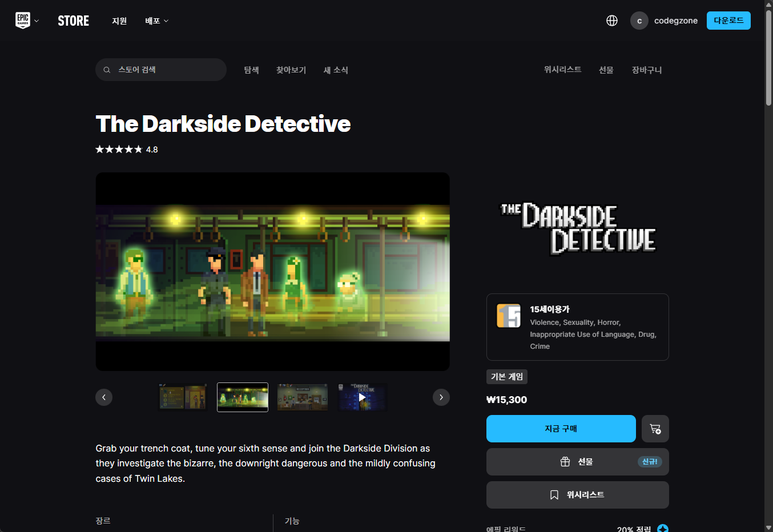This screenshot has height=532, width=773.
Task: Open the 탐색 tab
Action: coord(252,70)
